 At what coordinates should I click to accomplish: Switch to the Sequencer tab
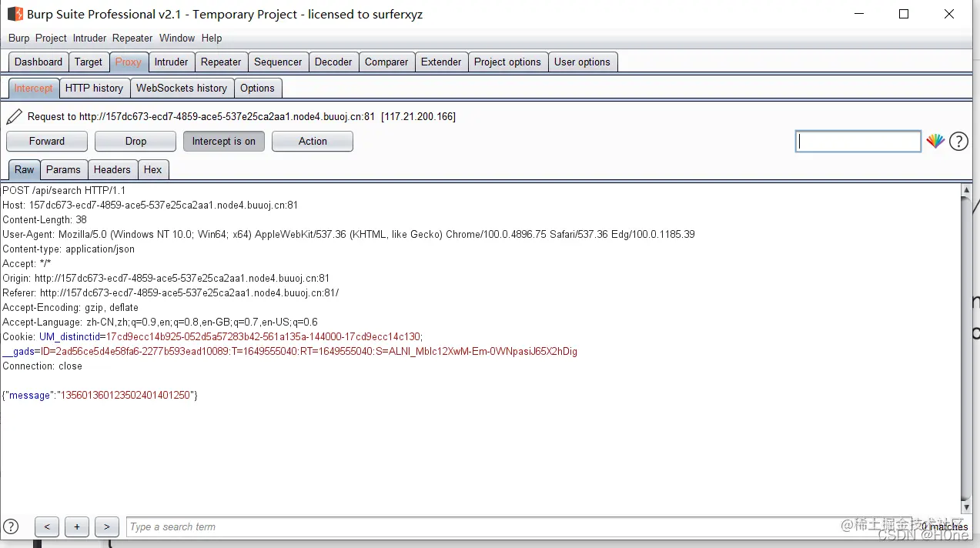coord(278,62)
